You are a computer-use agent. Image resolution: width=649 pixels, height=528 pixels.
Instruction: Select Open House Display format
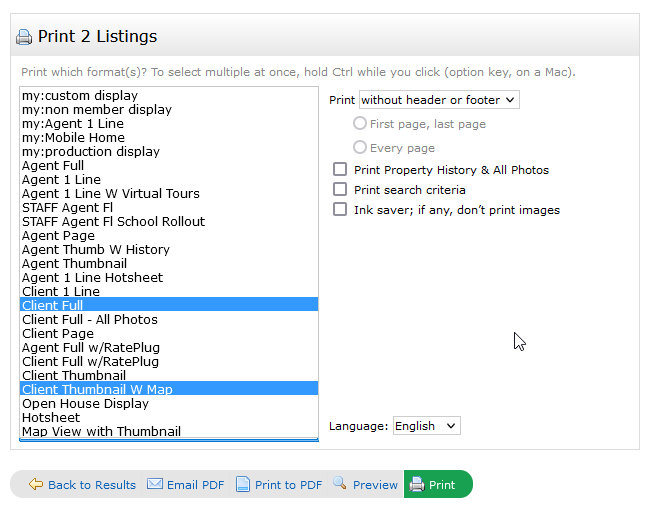(x=169, y=403)
